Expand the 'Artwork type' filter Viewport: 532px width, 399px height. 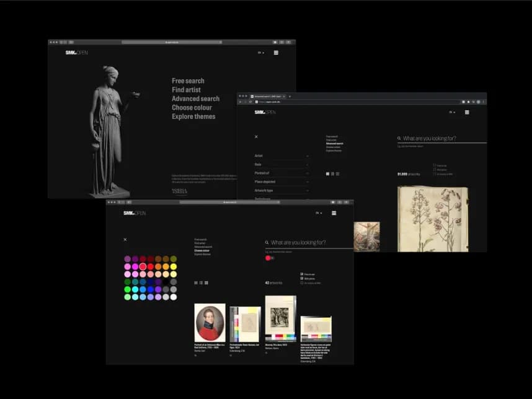coord(282,191)
